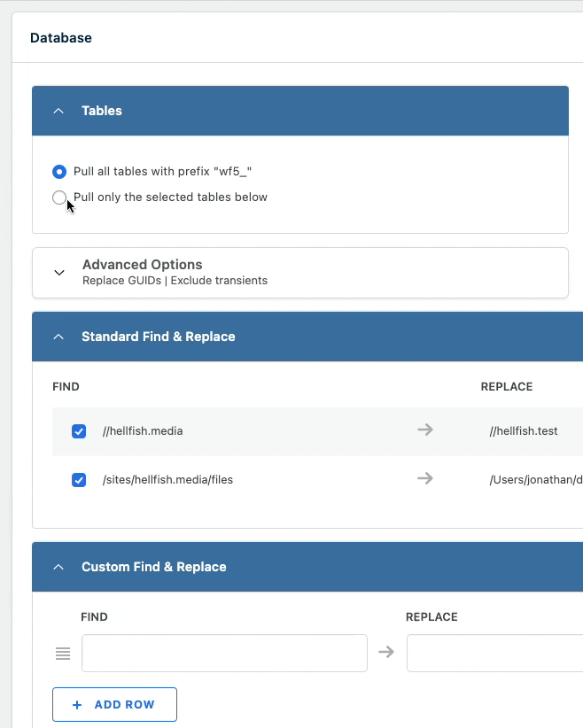Viewport: 583px width, 728px height.
Task: Click the '/sites/hellfish.media/files' text
Action: (167, 480)
